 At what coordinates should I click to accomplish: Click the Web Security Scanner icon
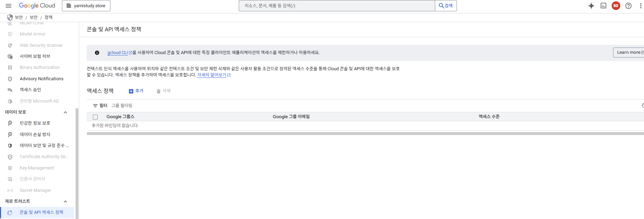coord(10,45)
